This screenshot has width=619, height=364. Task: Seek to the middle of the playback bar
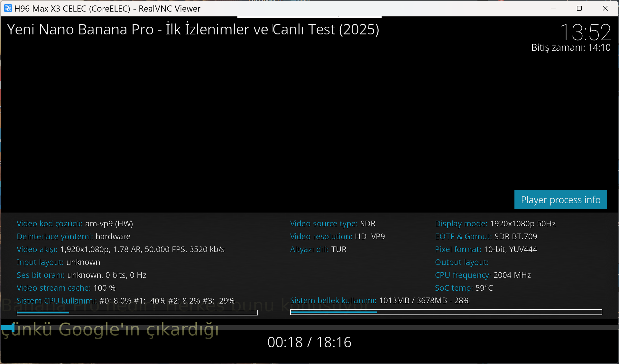(309, 328)
